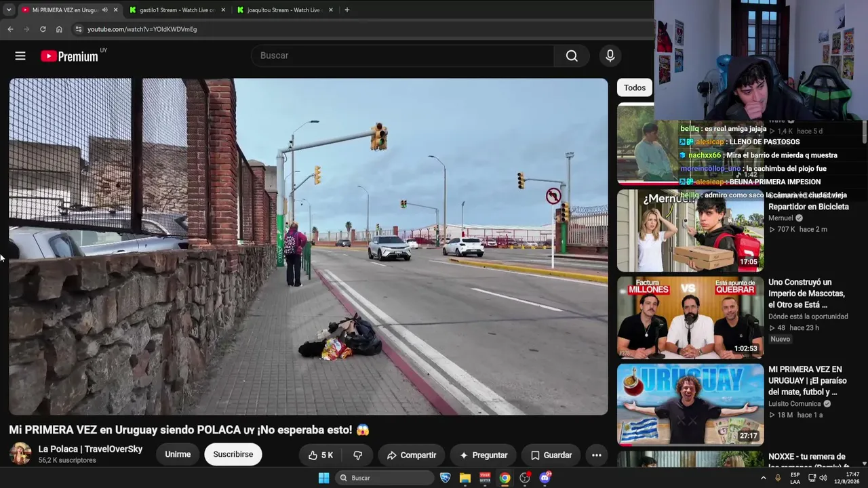Viewport: 868px width, 488px height.
Task: Click the browser address bar URL
Action: point(142,29)
